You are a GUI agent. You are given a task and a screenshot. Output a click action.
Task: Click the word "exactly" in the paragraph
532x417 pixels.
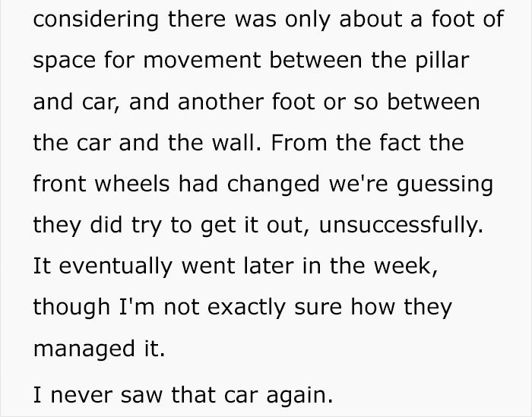pos(246,308)
